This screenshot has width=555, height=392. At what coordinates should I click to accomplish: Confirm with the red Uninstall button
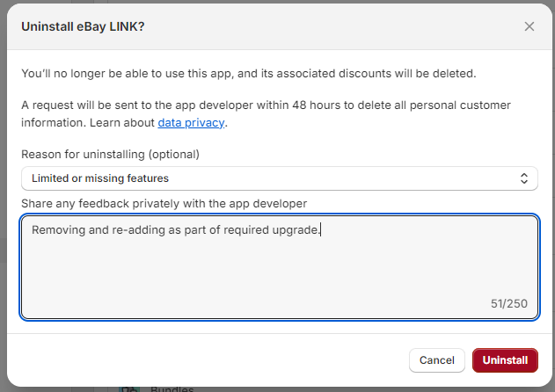(x=505, y=360)
